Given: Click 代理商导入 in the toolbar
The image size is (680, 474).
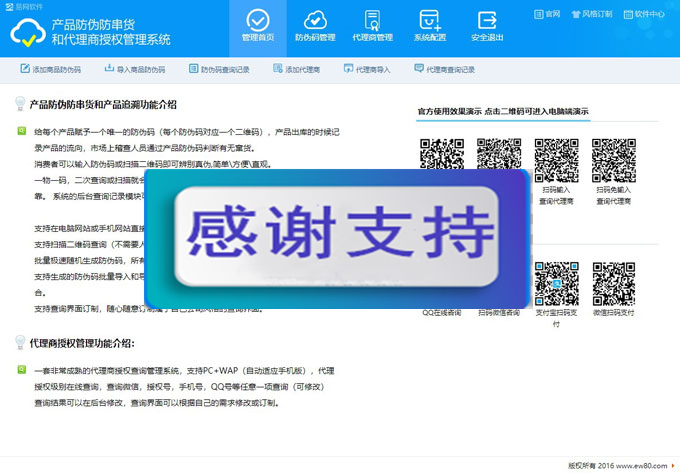Looking at the screenshot, I should pos(367,70).
